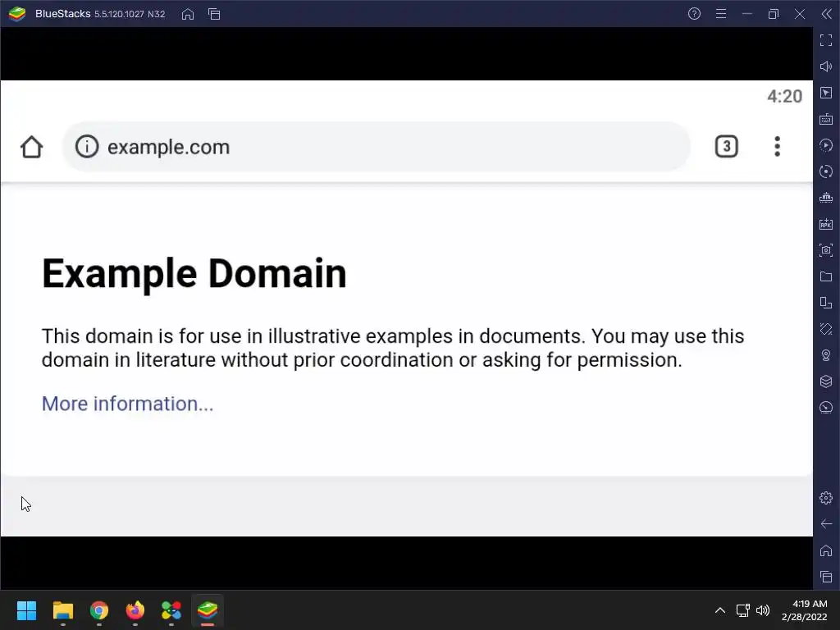The image size is (840, 630).
Task: Follow the More information... link
Action: coord(127,404)
